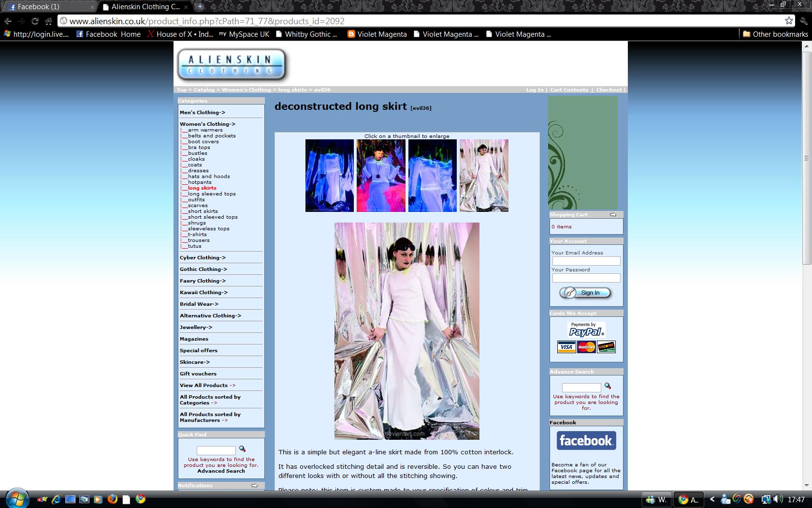The image size is (812, 508).
Task: Click the Quick Find magnifier search icon
Action: pos(242,449)
